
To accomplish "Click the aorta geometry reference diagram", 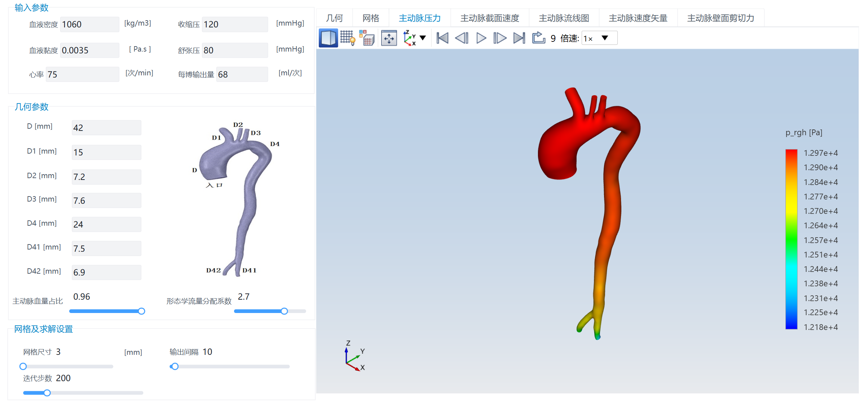I will coord(236,199).
